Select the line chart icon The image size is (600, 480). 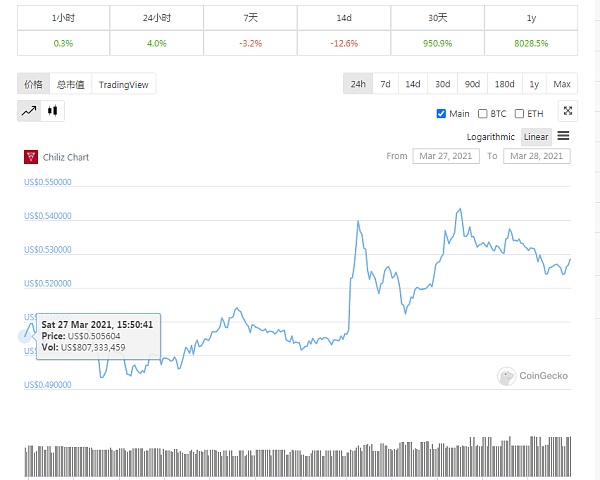29,112
